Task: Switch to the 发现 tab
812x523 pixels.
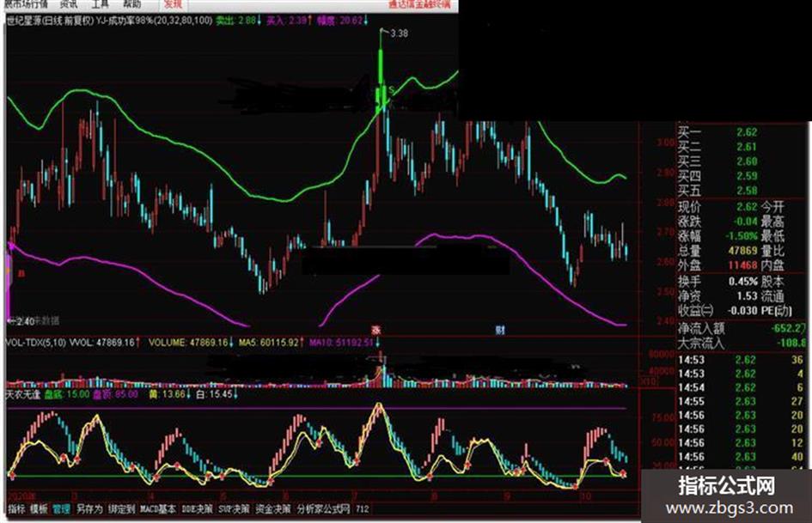Action: (x=173, y=4)
